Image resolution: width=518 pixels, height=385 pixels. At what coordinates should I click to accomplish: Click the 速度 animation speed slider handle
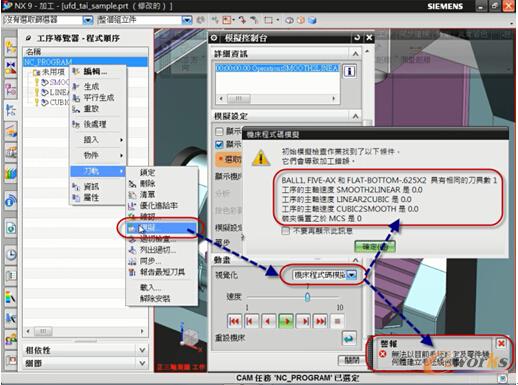pos(307,297)
